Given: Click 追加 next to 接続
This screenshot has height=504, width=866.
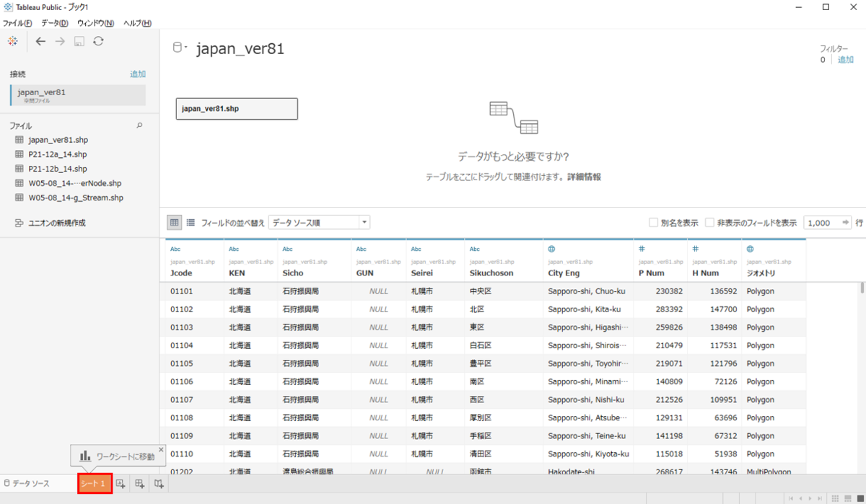Looking at the screenshot, I should pos(138,74).
